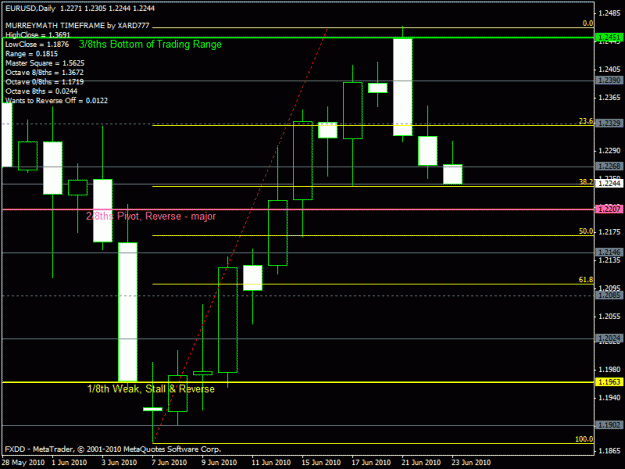Viewport: 625px width, 469px height.
Task: Select the 3/8ths Bottom of Trading Range label
Action: tap(150, 44)
